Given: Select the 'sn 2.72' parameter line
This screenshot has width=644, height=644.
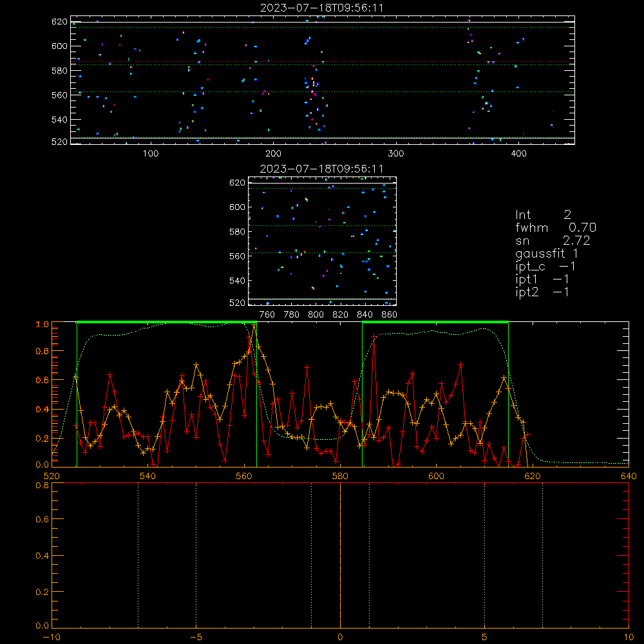Looking at the screenshot, I should pos(553,240).
